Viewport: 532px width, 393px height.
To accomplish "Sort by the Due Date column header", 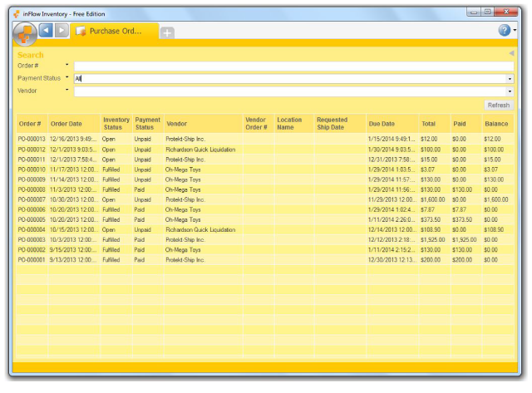I will (x=392, y=124).
